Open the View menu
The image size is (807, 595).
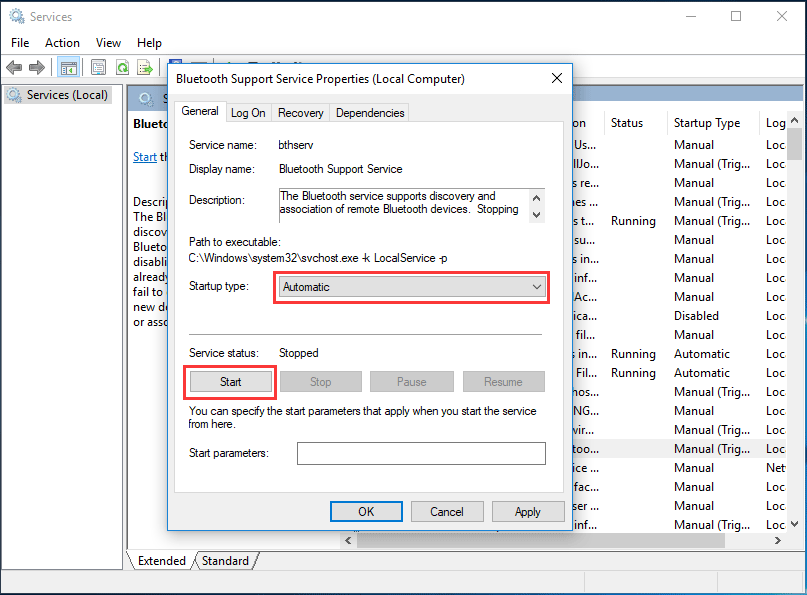(x=108, y=43)
